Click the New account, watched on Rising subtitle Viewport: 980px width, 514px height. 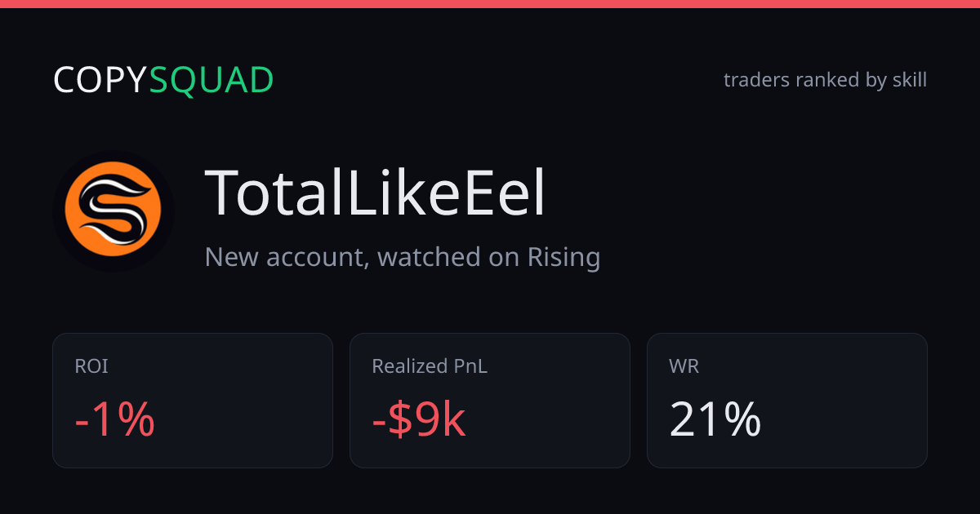tap(403, 257)
